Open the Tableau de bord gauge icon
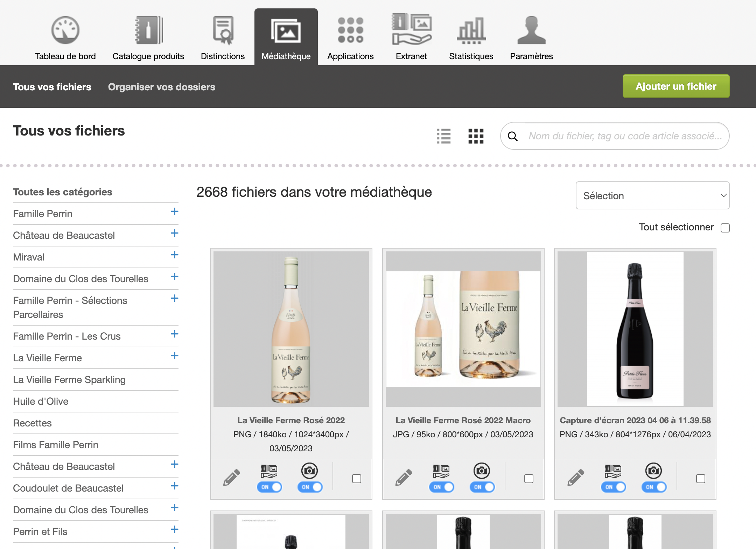This screenshot has width=756, height=549. coord(65,30)
